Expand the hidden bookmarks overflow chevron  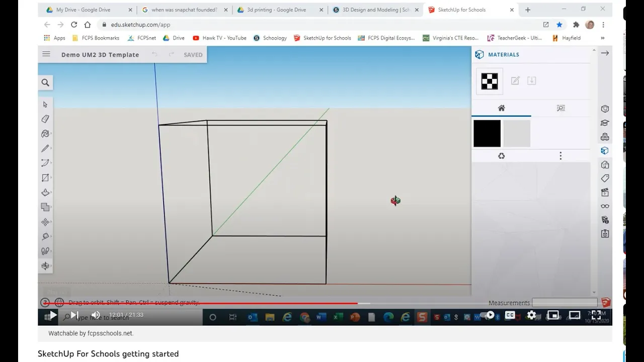602,38
